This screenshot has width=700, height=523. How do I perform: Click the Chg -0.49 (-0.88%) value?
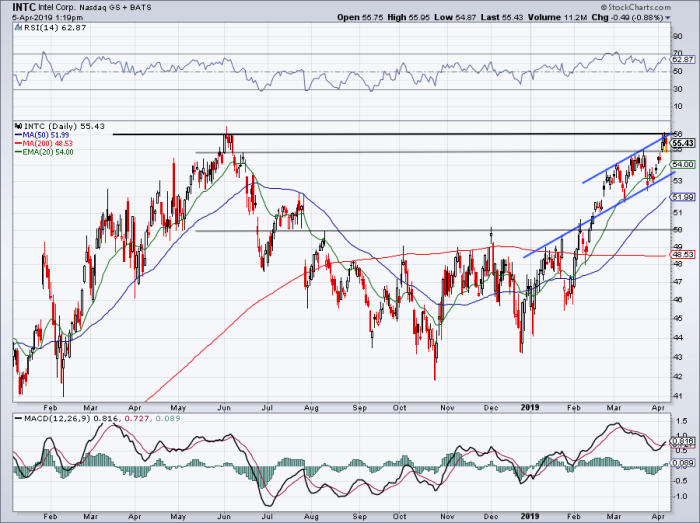[x=627, y=17]
